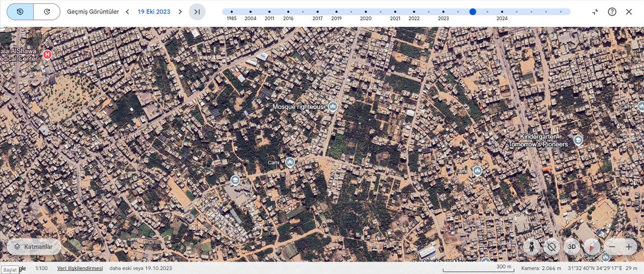The image size is (644, 274).
Task: Zoom in with the plus button
Action: [x=628, y=247]
